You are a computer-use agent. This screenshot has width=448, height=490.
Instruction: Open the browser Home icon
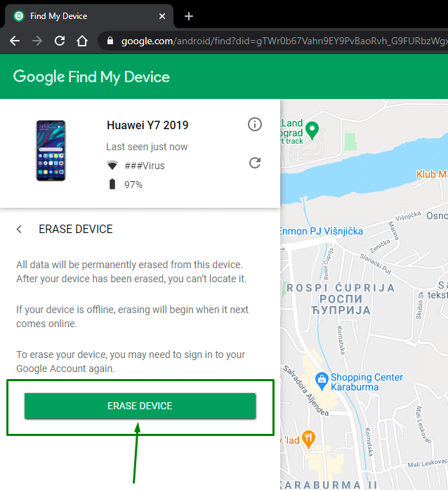pyautogui.click(x=82, y=41)
